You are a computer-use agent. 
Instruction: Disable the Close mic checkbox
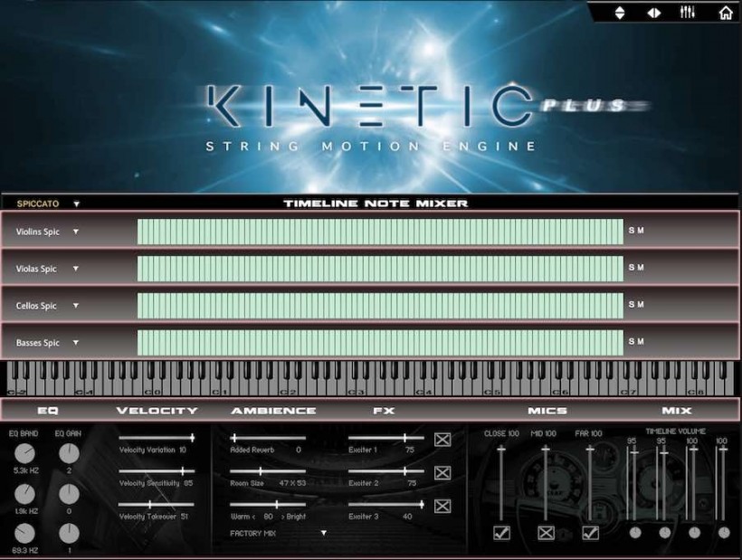[x=501, y=533]
